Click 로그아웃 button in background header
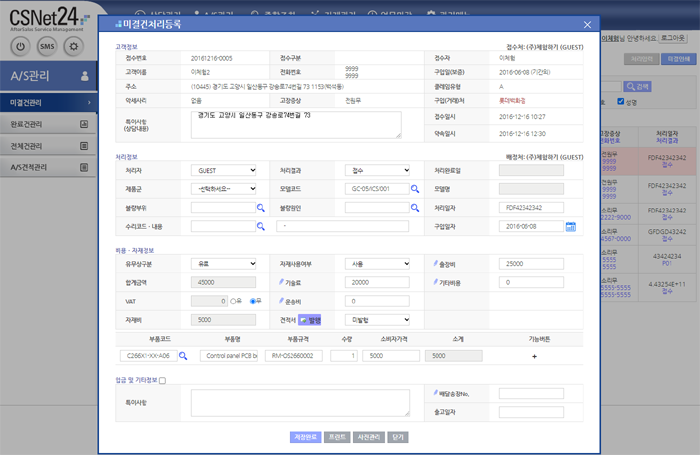 click(x=673, y=38)
